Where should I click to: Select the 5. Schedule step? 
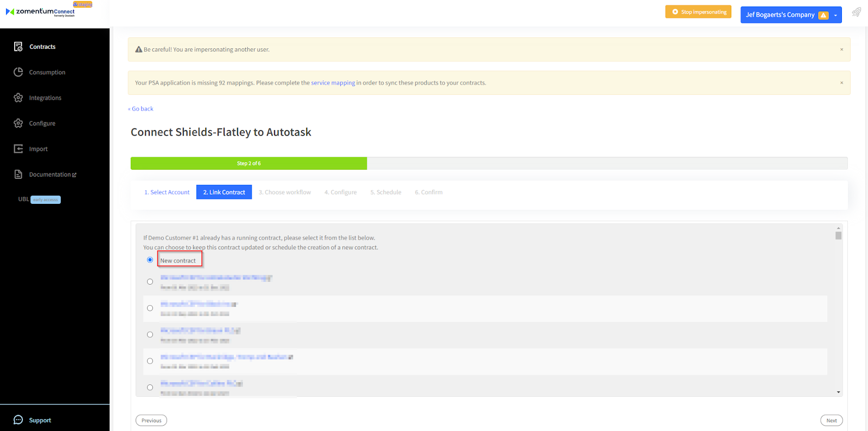pyautogui.click(x=386, y=192)
